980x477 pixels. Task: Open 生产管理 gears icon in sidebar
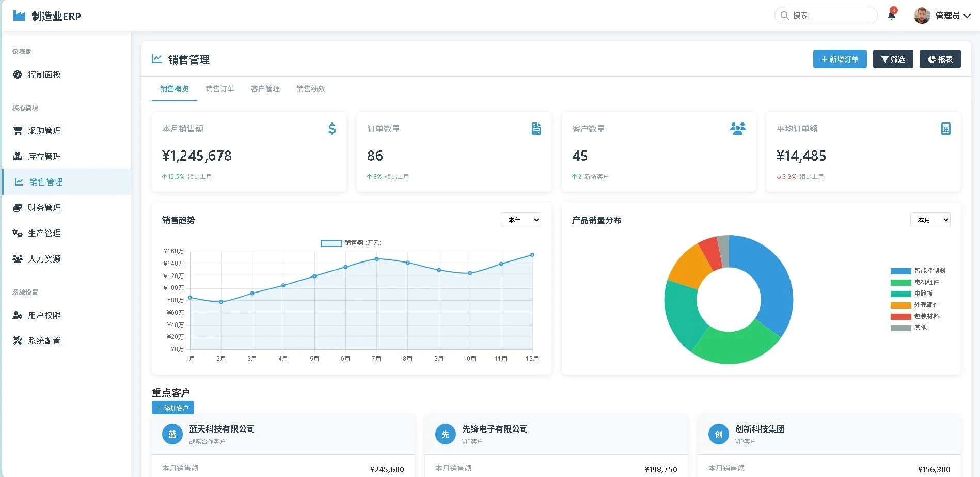pyautogui.click(x=18, y=233)
